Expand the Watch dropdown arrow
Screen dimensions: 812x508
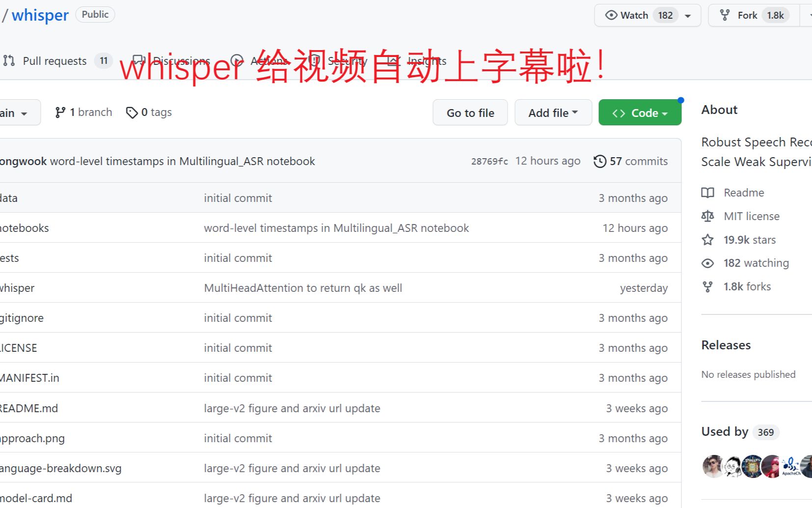688,16
